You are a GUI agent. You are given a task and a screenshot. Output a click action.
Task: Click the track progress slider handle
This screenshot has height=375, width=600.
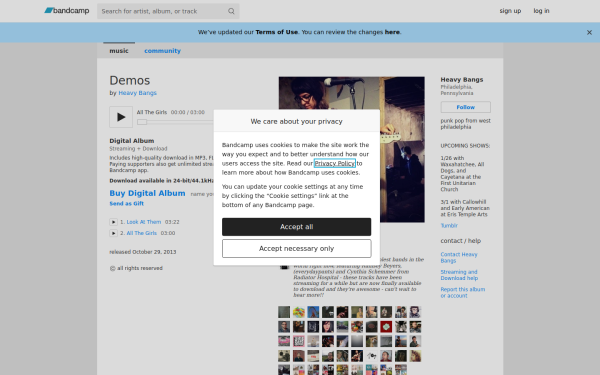click(x=142, y=122)
